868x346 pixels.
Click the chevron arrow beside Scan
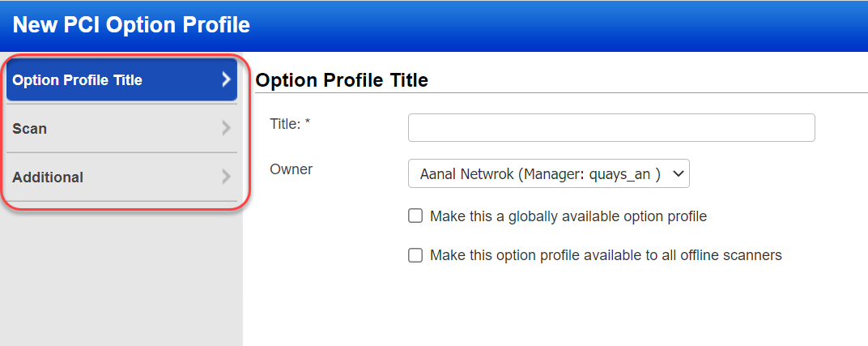coord(226,128)
